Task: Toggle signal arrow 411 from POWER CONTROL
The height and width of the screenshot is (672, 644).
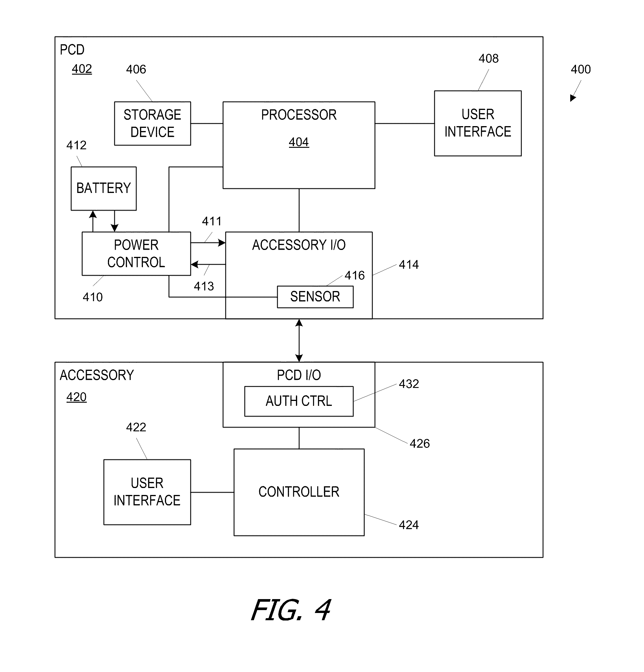Action: tap(203, 232)
